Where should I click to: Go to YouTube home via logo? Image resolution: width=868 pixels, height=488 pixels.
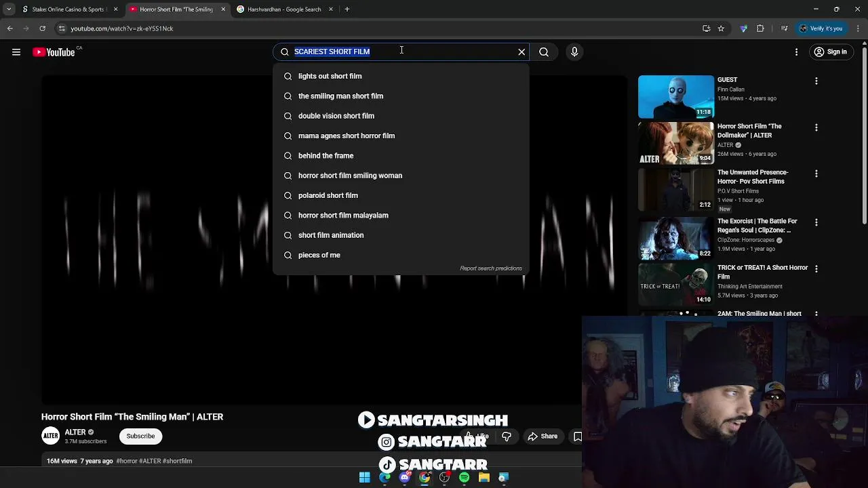(54, 52)
